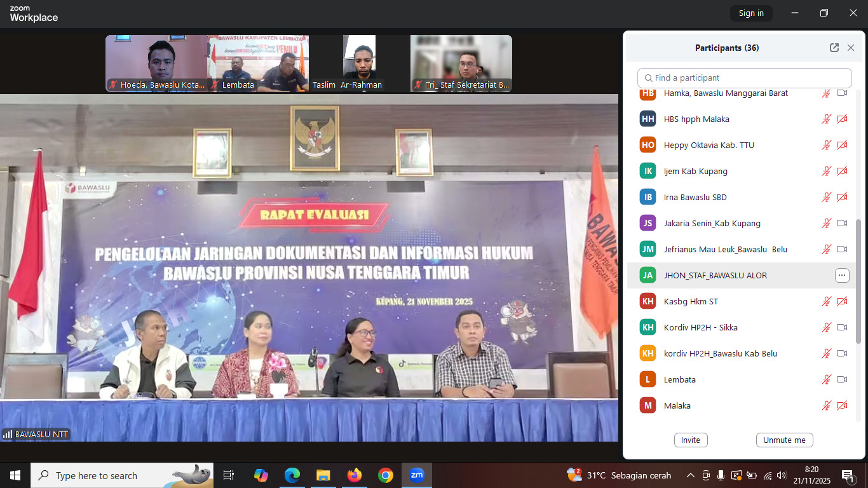Pop out the Participants panel

pos(834,48)
